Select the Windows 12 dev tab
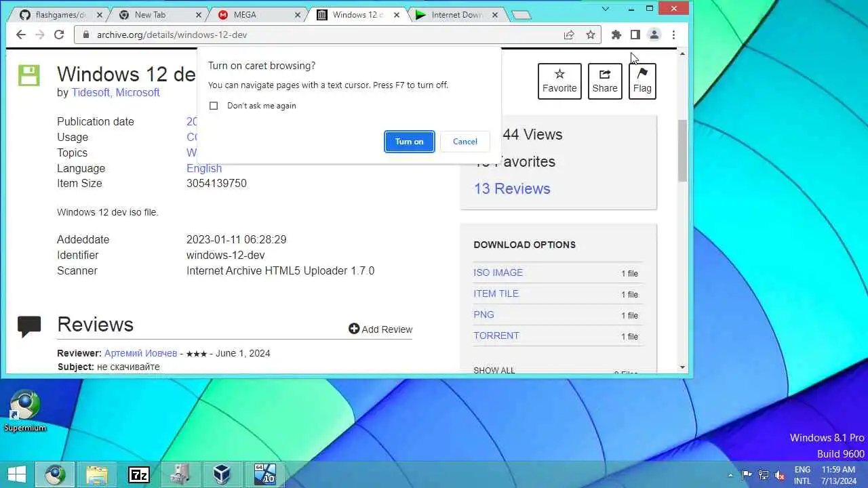This screenshot has width=868, height=488. tap(358, 15)
